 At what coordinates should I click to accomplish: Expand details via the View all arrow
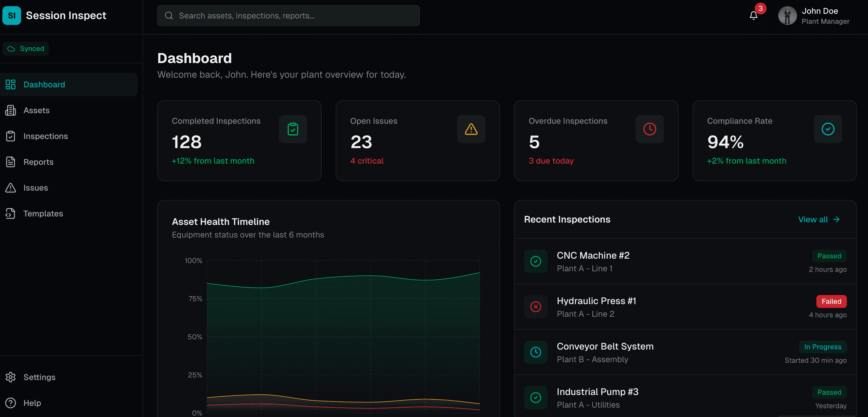point(837,219)
